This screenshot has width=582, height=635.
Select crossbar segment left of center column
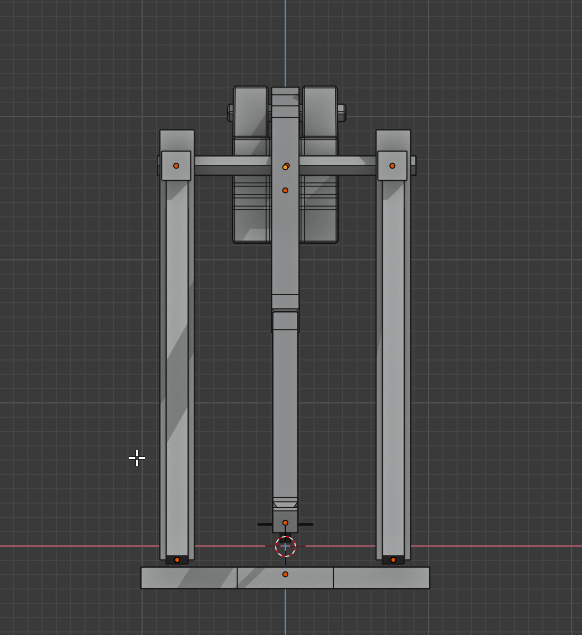point(232,166)
